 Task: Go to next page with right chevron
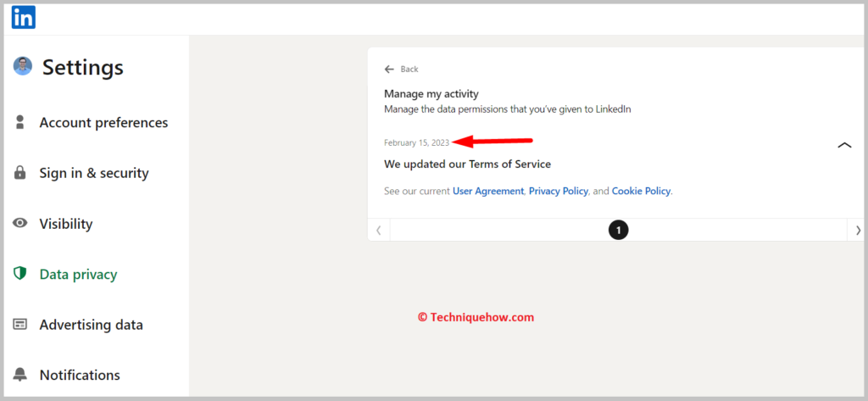(858, 230)
